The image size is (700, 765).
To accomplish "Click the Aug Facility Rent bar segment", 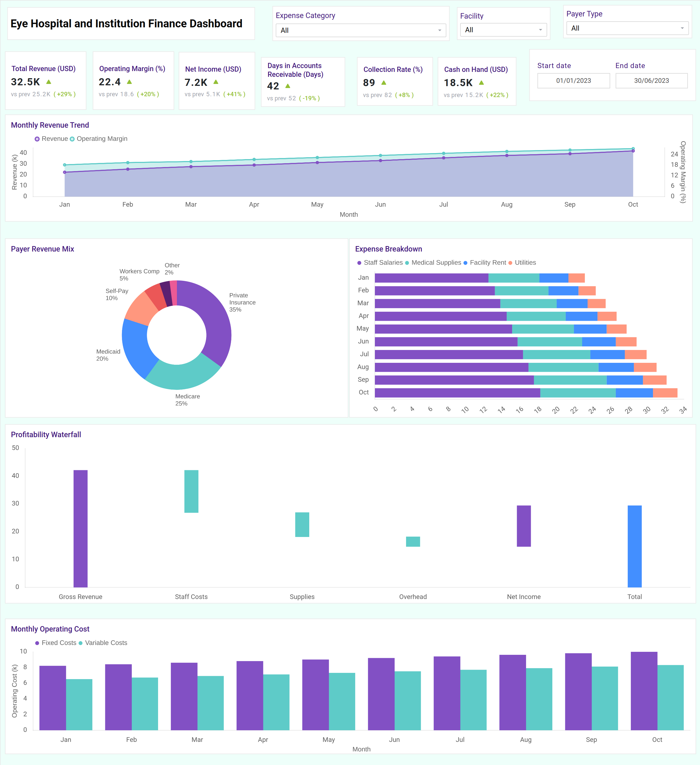I will click(616, 367).
